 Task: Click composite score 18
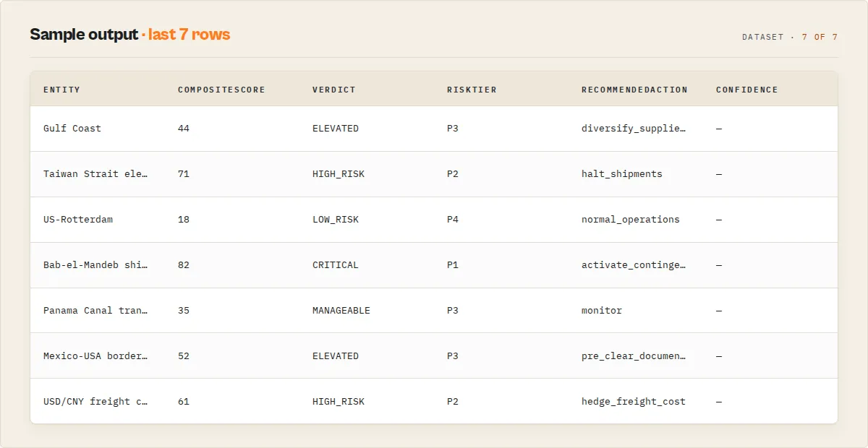(x=184, y=220)
